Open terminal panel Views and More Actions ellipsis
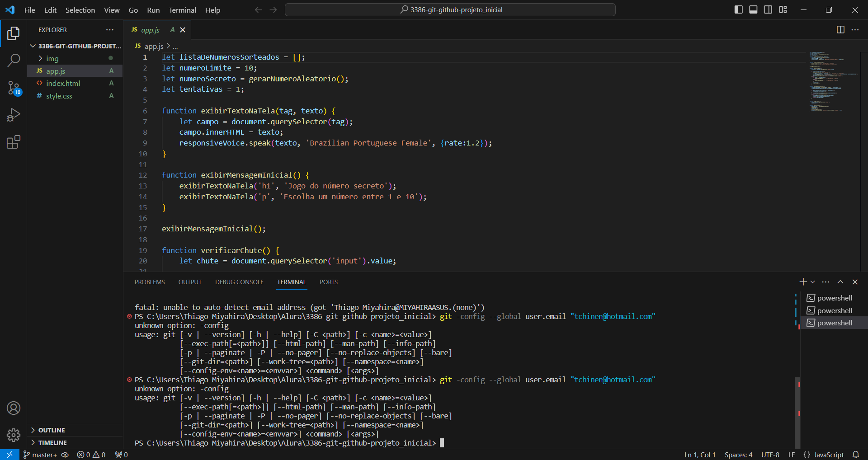868x460 pixels. [x=826, y=282]
